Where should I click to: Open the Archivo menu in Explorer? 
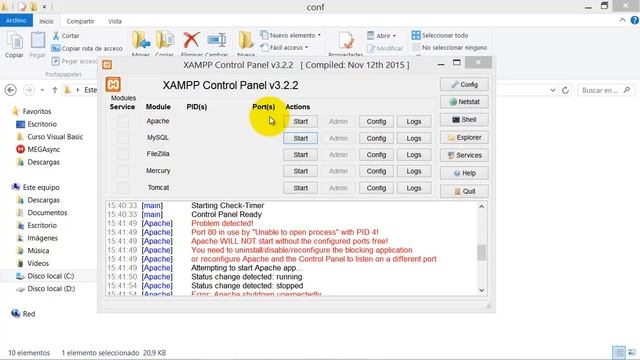(16, 20)
